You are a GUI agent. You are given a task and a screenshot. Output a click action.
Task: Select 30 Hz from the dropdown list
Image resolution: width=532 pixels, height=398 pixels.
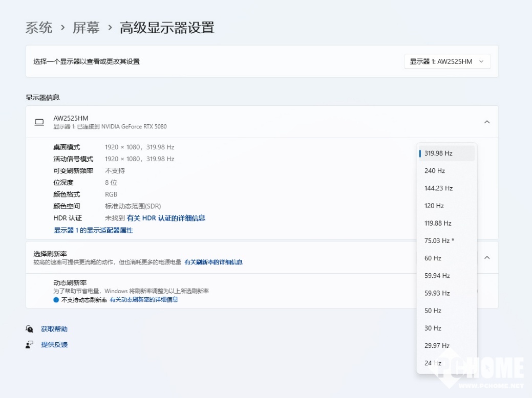pos(446,328)
